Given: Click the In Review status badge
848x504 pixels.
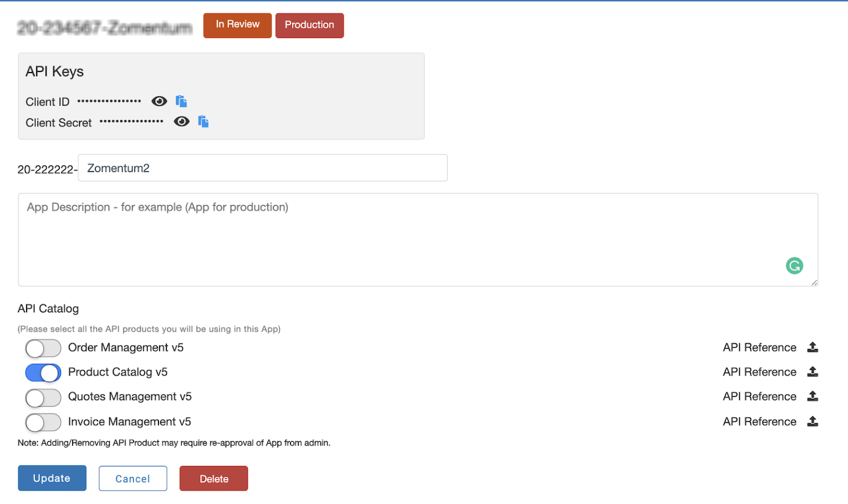Looking at the screenshot, I should click(x=237, y=25).
